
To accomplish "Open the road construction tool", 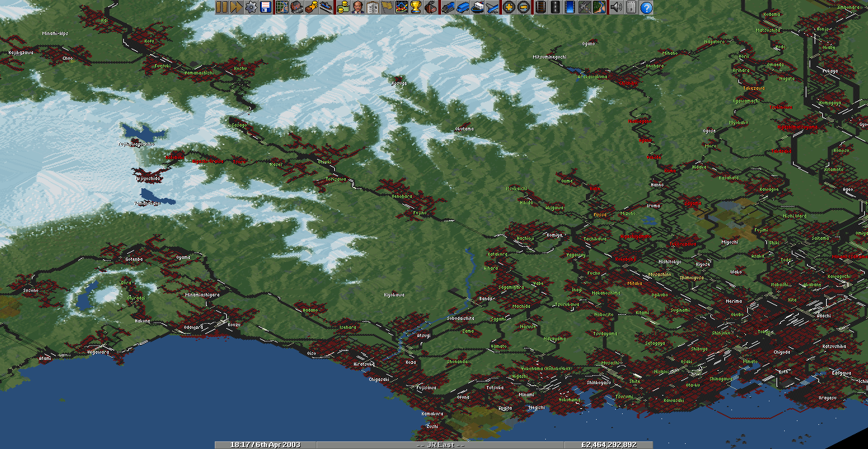I will pyautogui.click(x=555, y=8).
